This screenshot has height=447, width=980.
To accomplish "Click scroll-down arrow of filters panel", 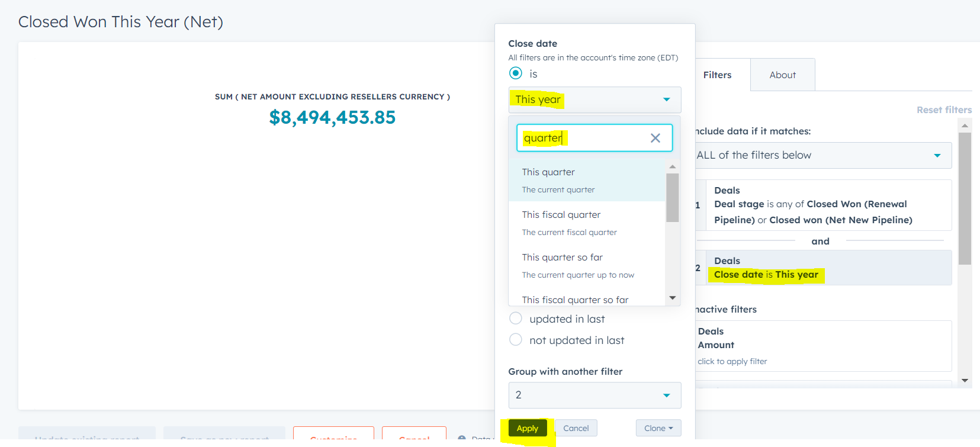I will [x=965, y=381].
